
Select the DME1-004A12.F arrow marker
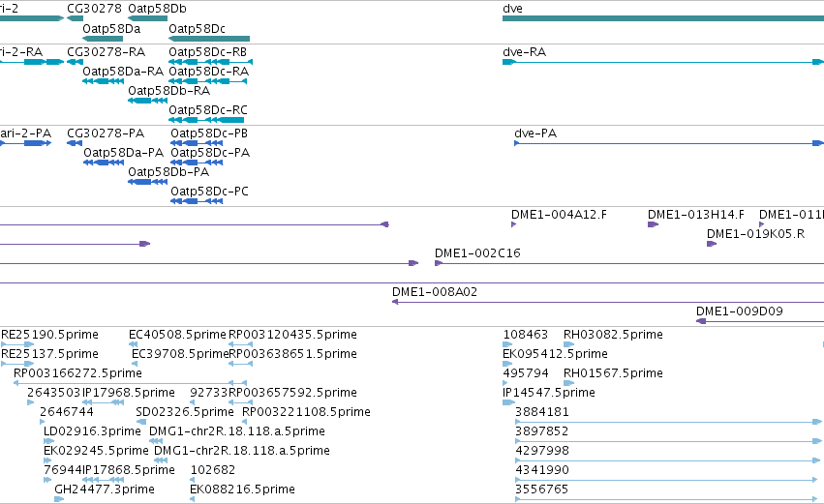513,224
